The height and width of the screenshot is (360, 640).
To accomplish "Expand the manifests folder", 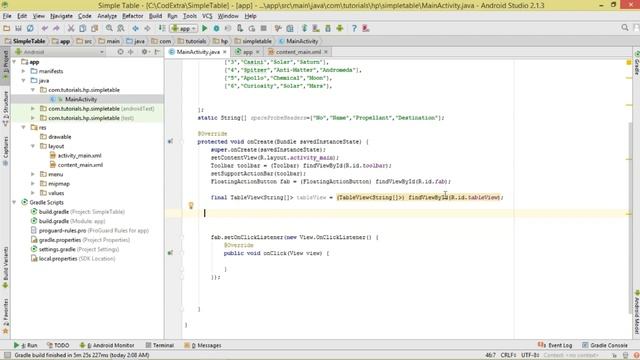I will click(x=24, y=71).
